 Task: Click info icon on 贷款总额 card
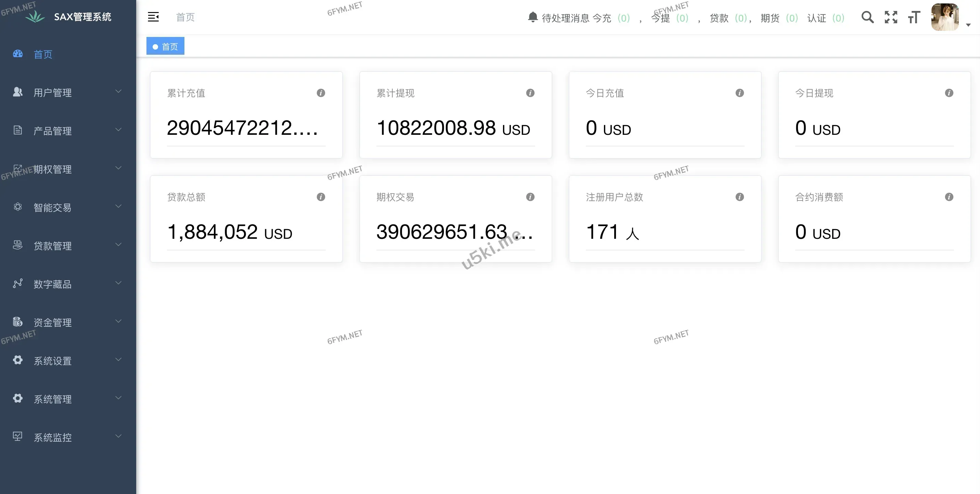pos(321,197)
